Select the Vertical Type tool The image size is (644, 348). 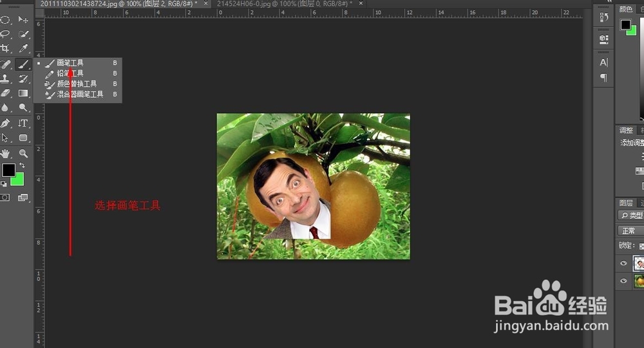click(23, 123)
